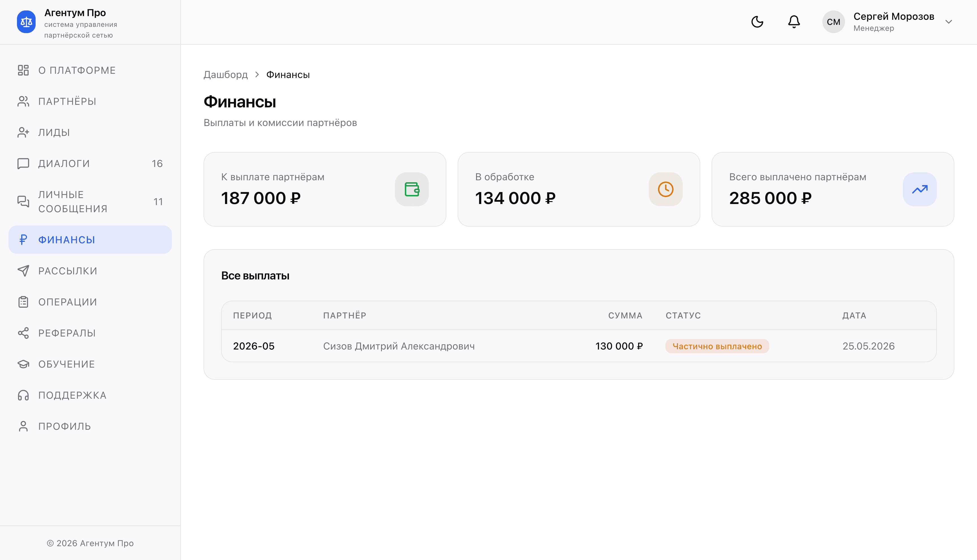977x560 pixels.
Task: Click the Лиды add-user icon
Action: (23, 132)
